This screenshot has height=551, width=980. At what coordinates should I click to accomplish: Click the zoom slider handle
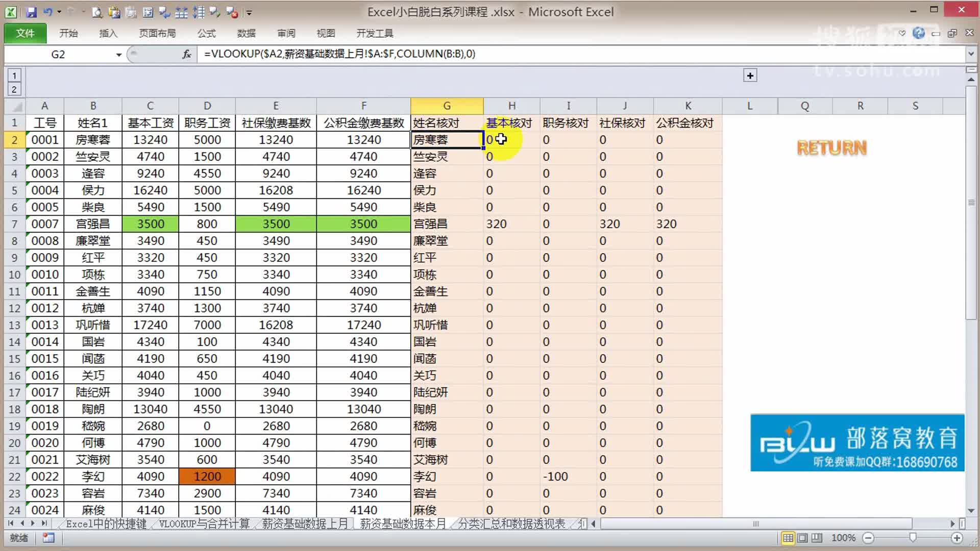(913, 538)
